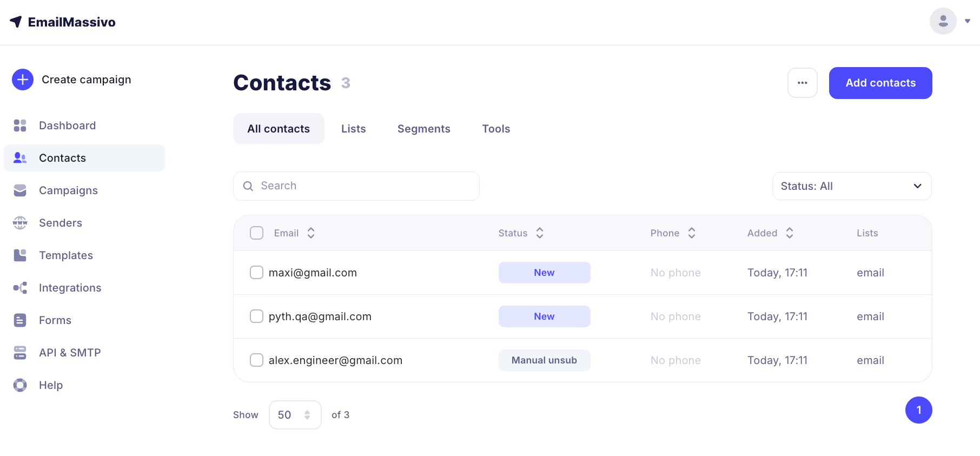Click the Senders globe icon
Screen dimensions: 980x456
pyautogui.click(x=20, y=223)
